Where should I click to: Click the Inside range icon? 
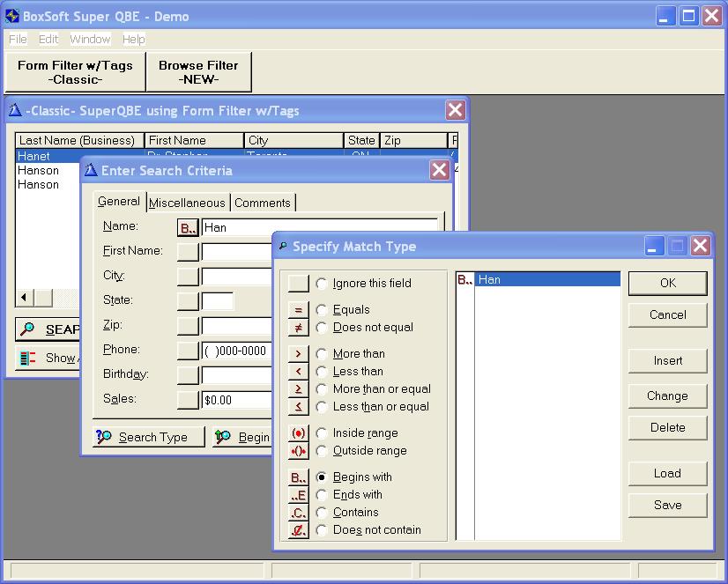pos(299,433)
